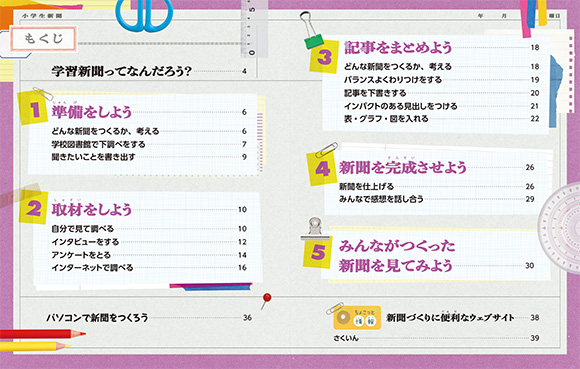Click the さくいん index entry

click(x=346, y=338)
